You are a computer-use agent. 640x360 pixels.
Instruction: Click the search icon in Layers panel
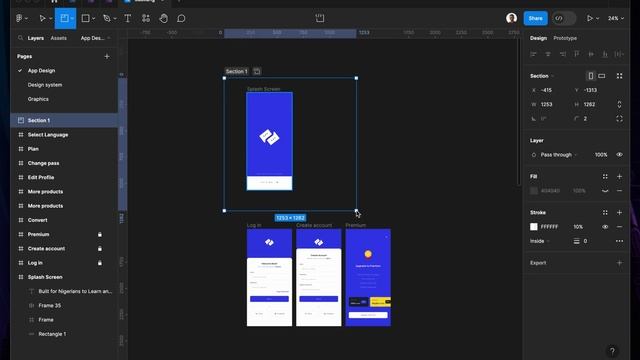coord(20,38)
